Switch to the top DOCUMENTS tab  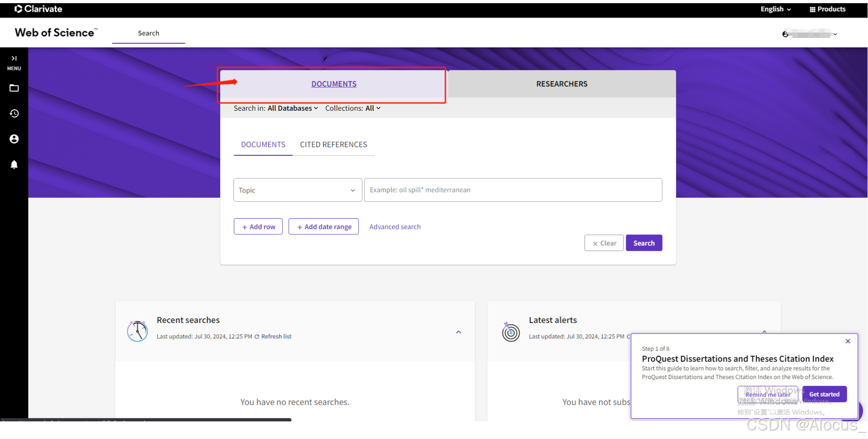point(334,84)
